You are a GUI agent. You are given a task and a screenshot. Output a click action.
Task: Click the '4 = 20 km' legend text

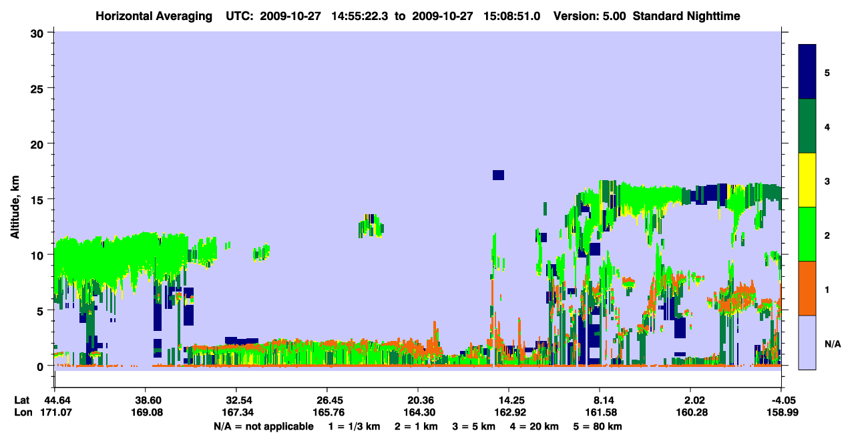click(535, 426)
